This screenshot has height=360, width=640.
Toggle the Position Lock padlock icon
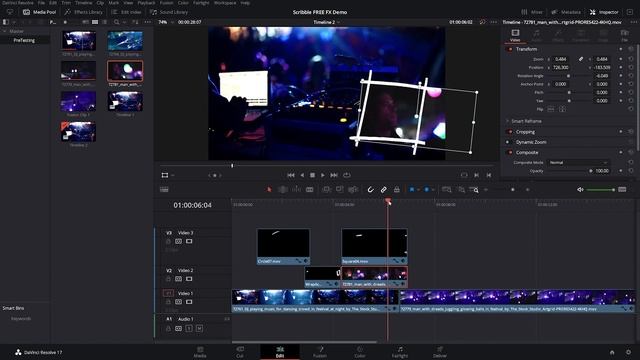(396, 189)
